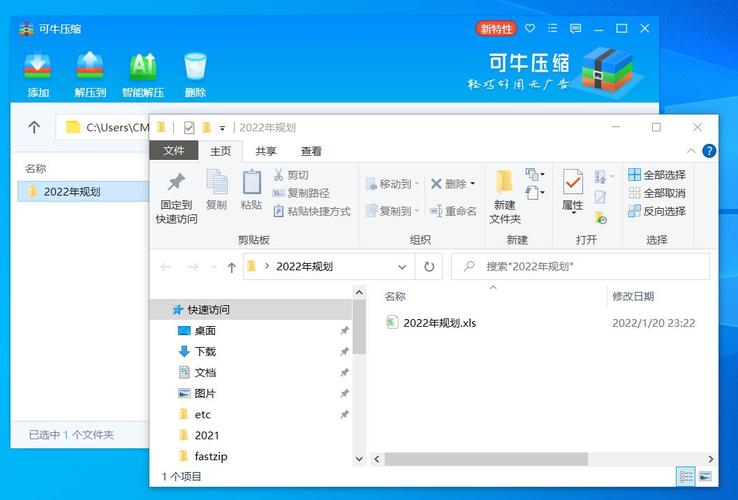Click 粘贴快捷方式 in the clipboard group
738x500 pixels.
pos(312,211)
